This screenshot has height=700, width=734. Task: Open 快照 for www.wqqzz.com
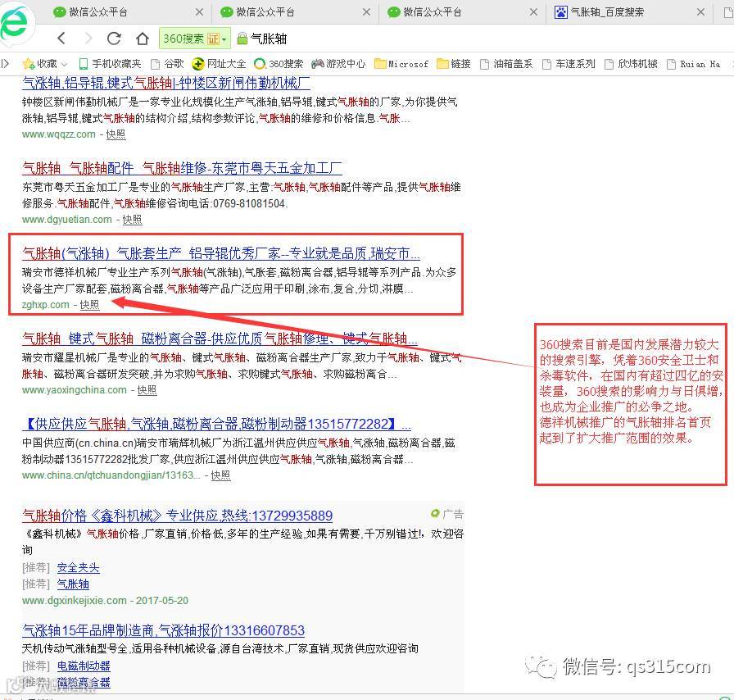(116, 134)
